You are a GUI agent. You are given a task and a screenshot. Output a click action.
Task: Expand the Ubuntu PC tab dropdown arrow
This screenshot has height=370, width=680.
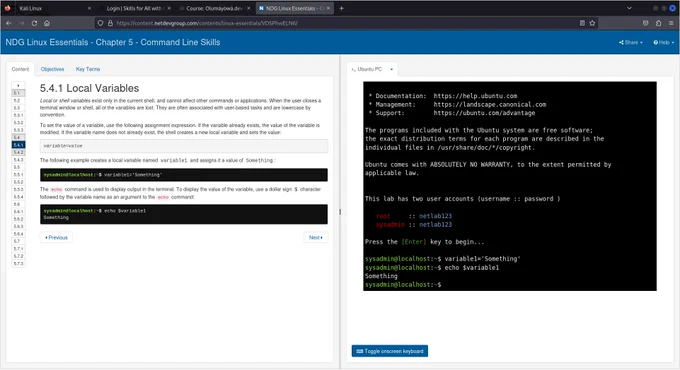click(x=392, y=69)
